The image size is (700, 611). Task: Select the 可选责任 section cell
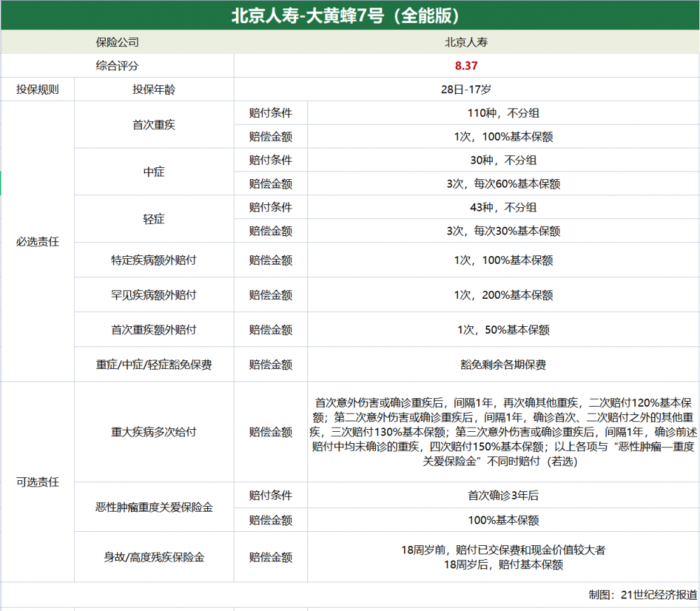click(x=38, y=482)
